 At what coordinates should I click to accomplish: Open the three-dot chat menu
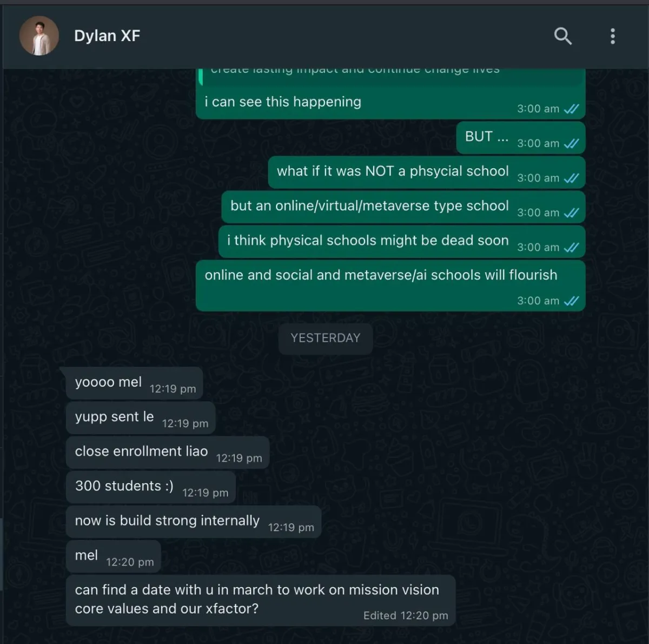[x=612, y=36]
